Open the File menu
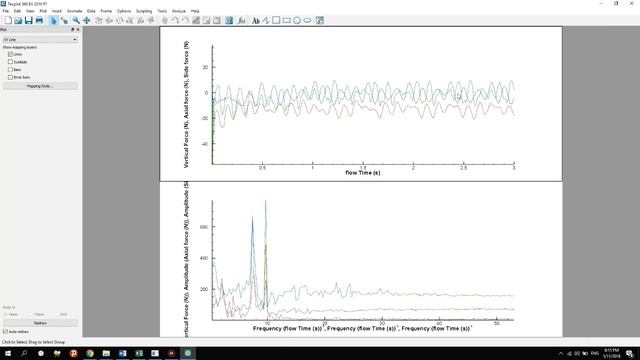The height and width of the screenshot is (360, 640). [x=6, y=11]
